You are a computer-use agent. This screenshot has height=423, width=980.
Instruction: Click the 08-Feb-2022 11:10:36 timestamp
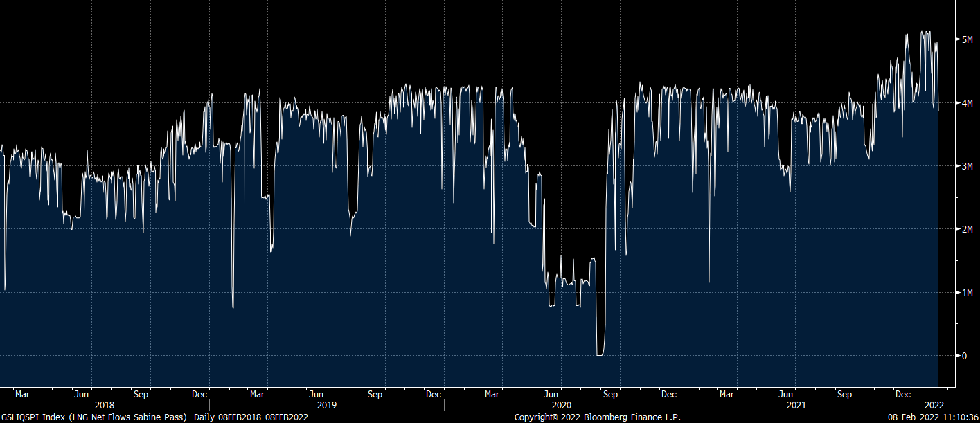coord(932,417)
